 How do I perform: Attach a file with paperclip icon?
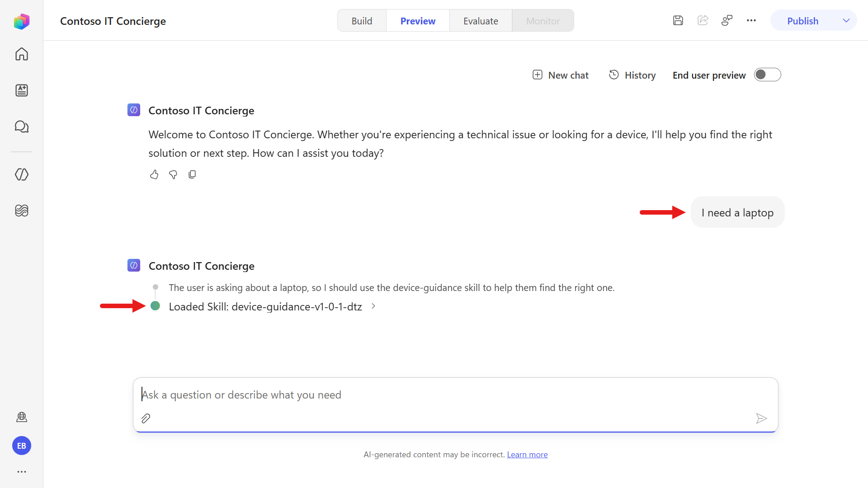(x=146, y=418)
